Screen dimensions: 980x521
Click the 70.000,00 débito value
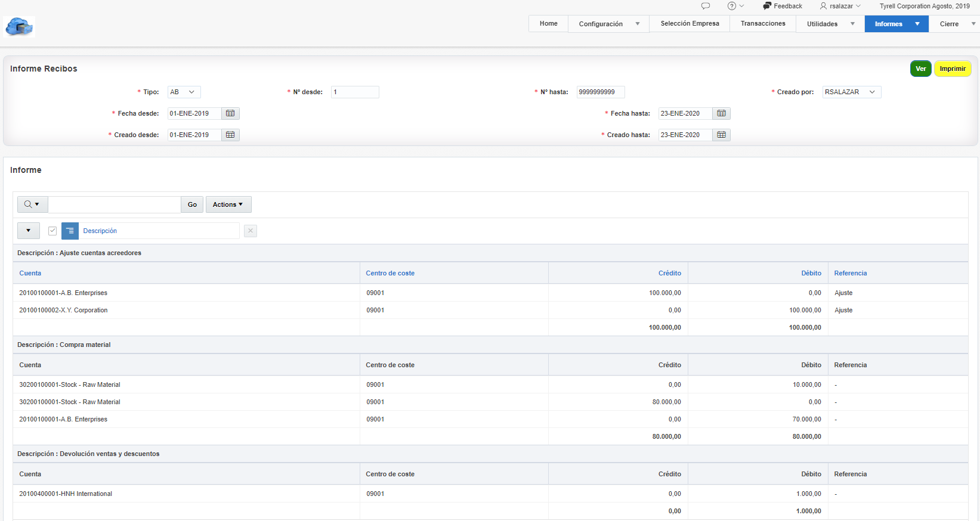click(807, 419)
